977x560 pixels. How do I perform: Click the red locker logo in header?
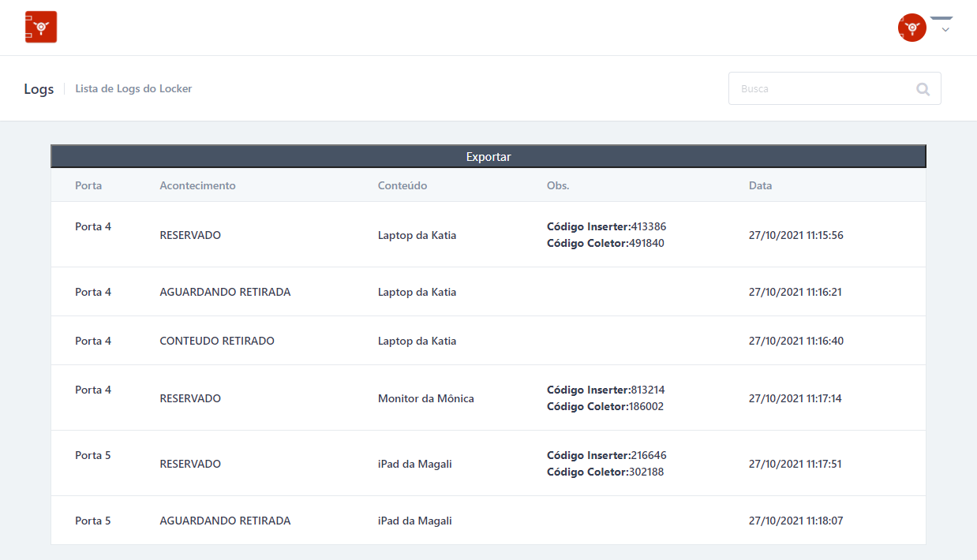click(x=41, y=27)
